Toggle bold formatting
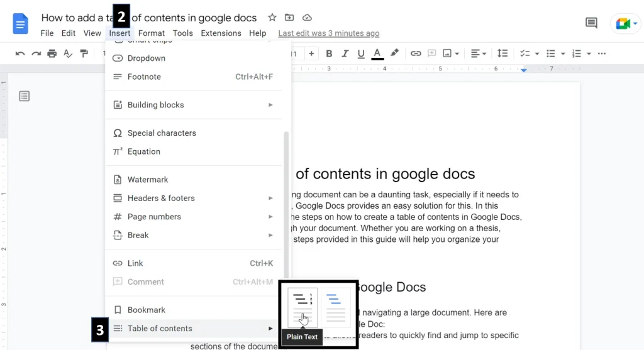 coord(328,53)
